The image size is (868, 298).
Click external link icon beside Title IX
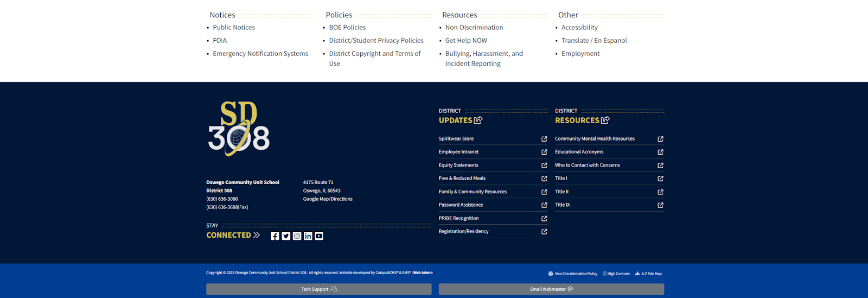pyautogui.click(x=660, y=205)
